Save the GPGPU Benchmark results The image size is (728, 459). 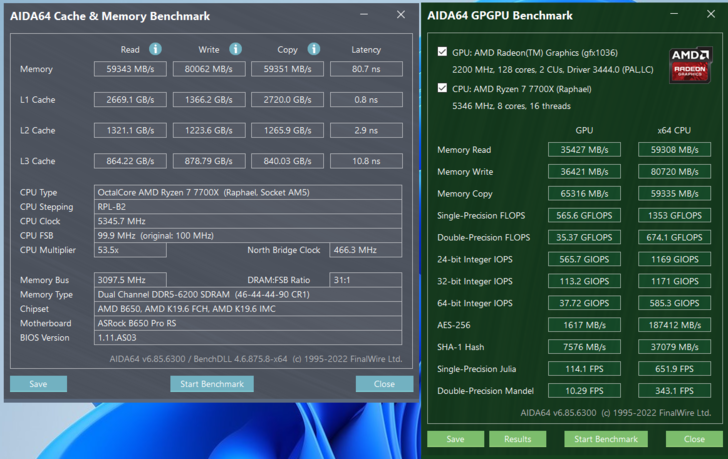coord(455,439)
